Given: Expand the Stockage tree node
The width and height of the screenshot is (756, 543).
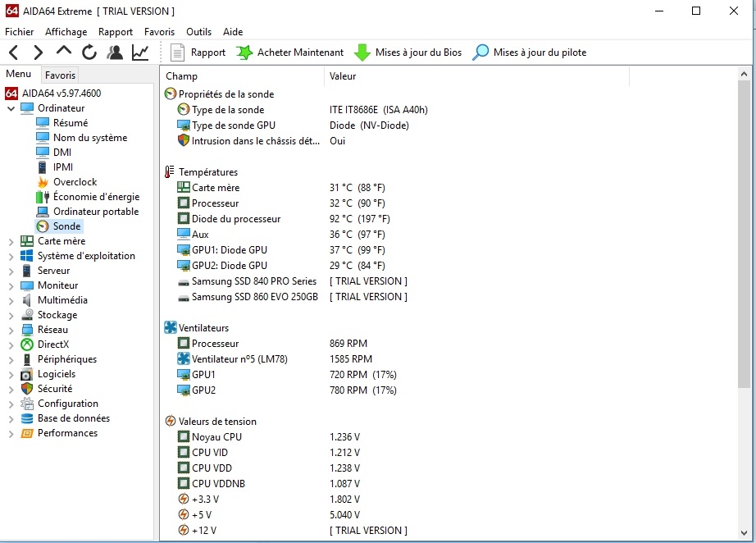Looking at the screenshot, I should point(11,315).
